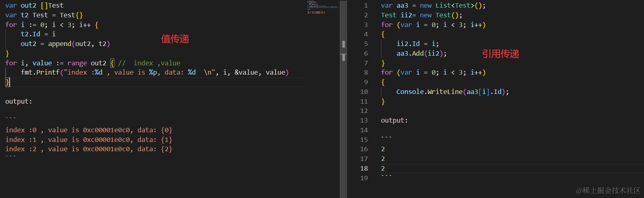Place cursor on 'var out2 []Test' line
The height and width of the screenshot is (198, 644).
click(x=34, y=5)
